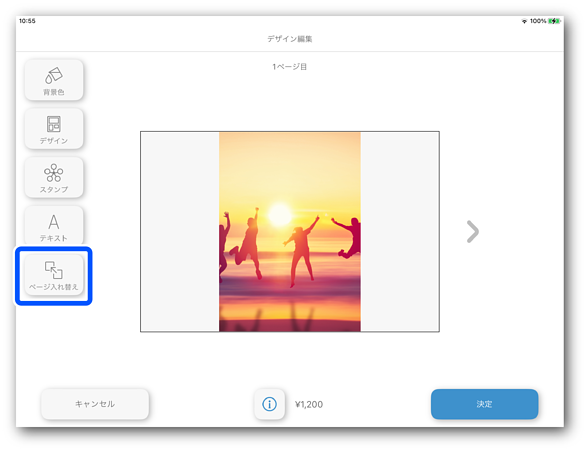Go to next page with right chevron
The image size is (587, 451).
tap(473, 232)
